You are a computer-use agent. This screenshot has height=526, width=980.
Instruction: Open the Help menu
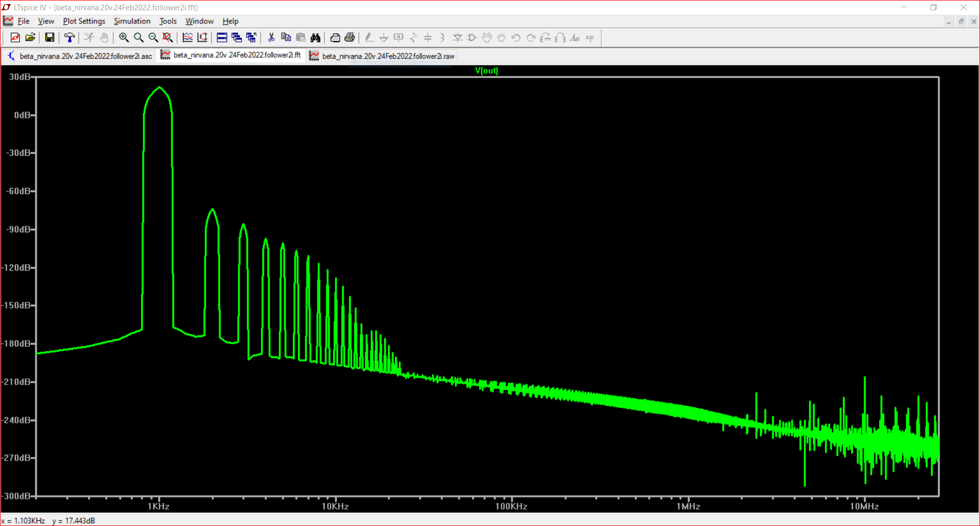(x=230, y=21)
